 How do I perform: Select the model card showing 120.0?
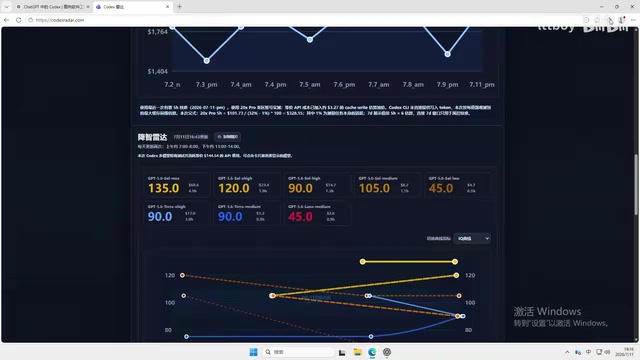(247, 185)
